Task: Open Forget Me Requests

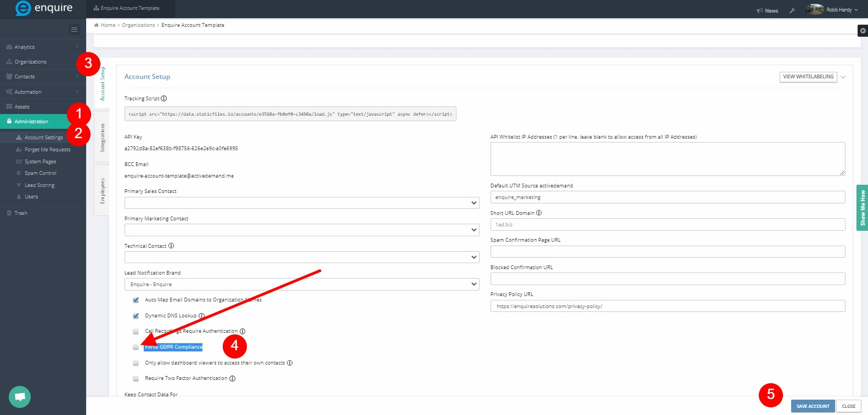Action: coord(47,150)
